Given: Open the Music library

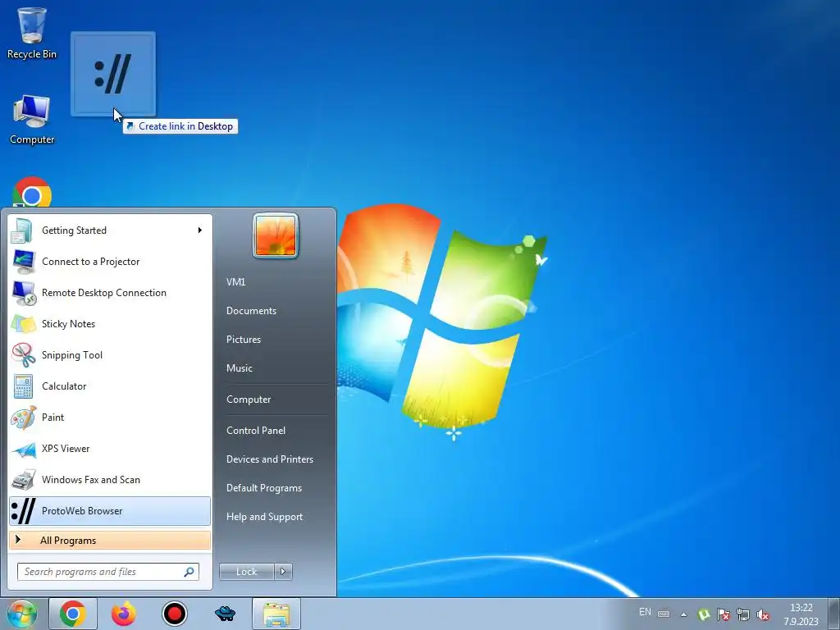Looking at the screenshot, I should [x=239, y=368].
